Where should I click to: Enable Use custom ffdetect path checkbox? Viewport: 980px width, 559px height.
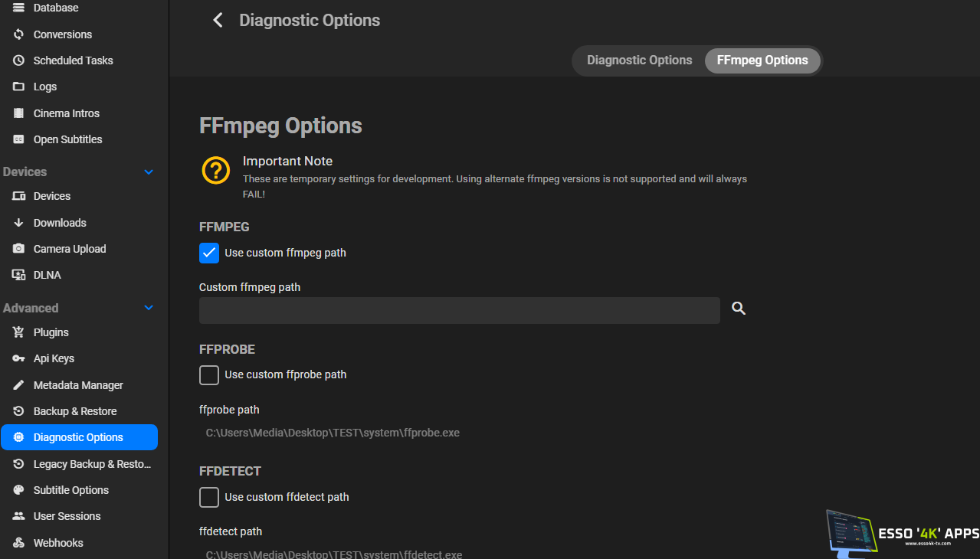click(209, 497)
